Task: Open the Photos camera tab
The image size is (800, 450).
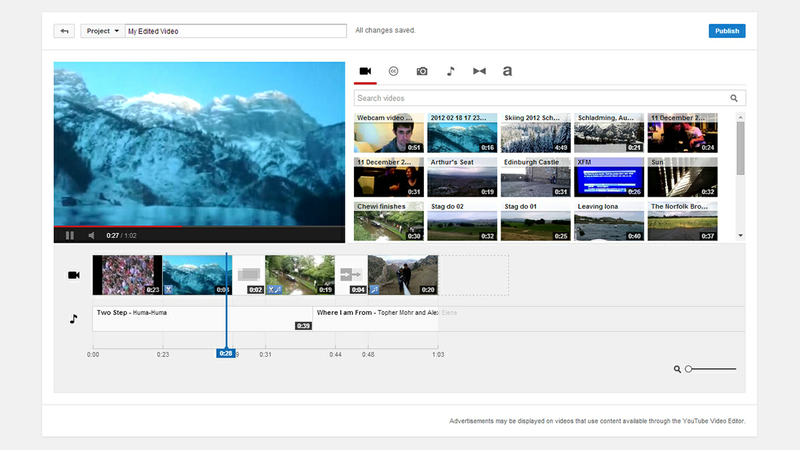Action: pos(422,71)
